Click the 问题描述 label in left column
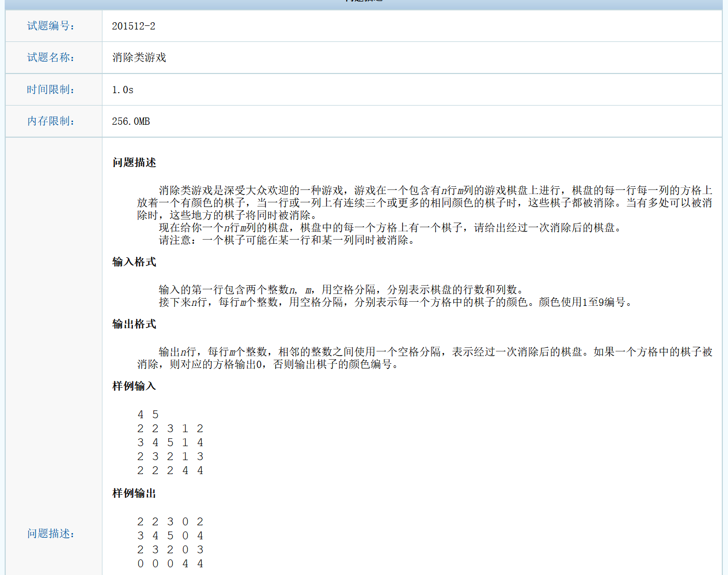 [x=51, y=534]
